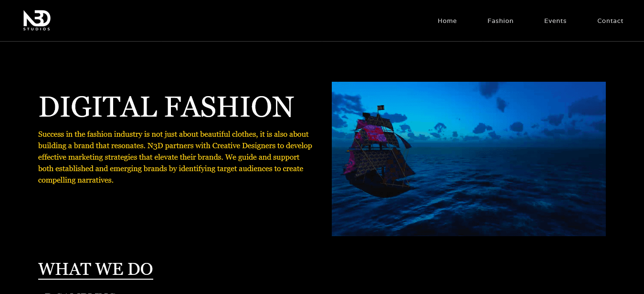Go to the Fashion page
644x294 pixels.
coord(500,21)
